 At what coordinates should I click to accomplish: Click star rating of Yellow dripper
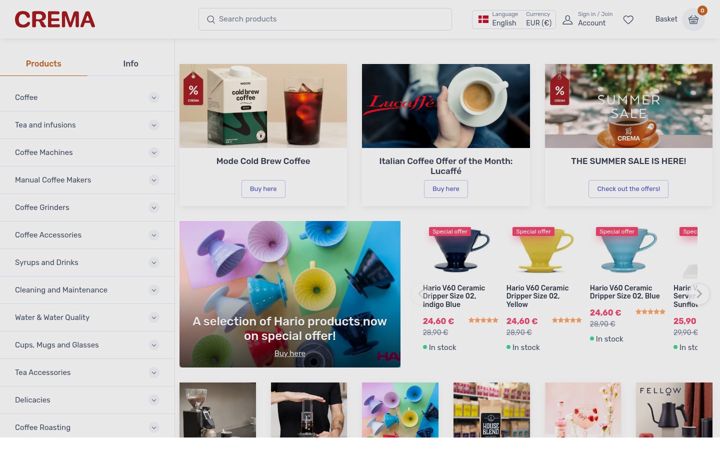click(567, 321)
